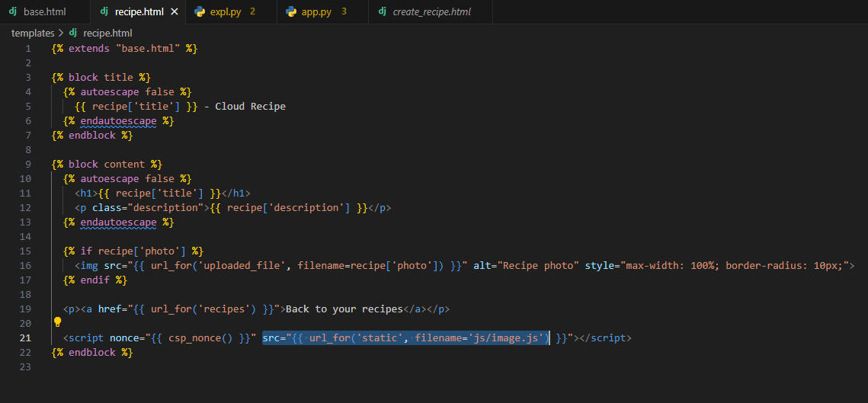Click the lightbulb code action icon

pos(57,322)
